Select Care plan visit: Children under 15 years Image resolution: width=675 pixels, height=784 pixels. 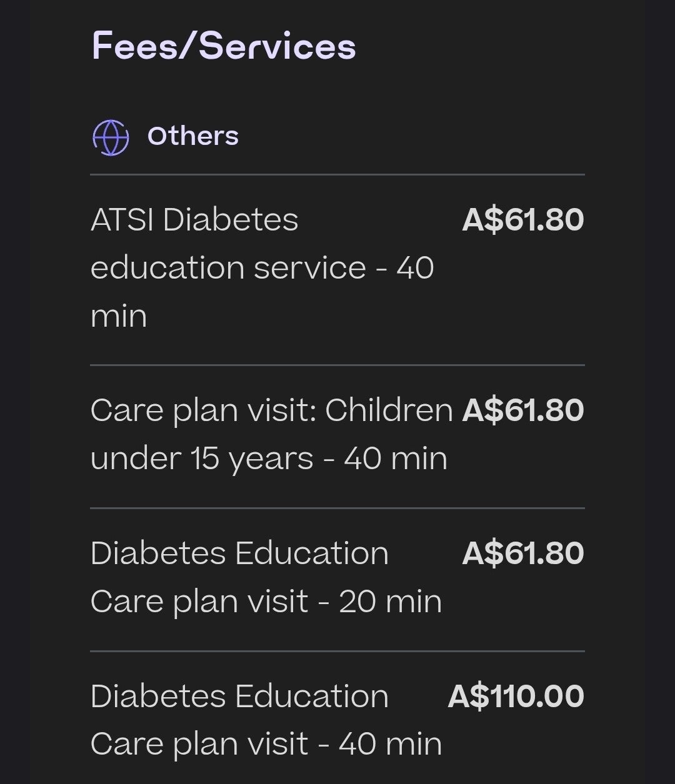click(337, 436)
